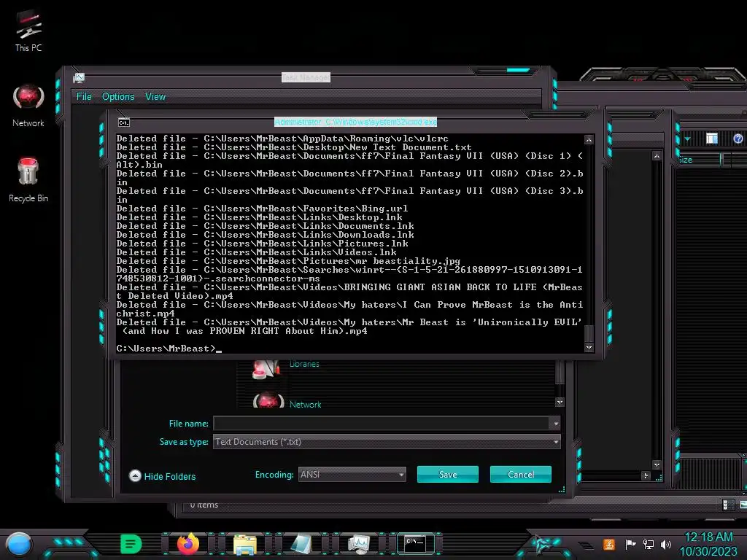Open network status tray icon
The height and width of the screenshot is (560, 747).
click(x=649, y=544)
